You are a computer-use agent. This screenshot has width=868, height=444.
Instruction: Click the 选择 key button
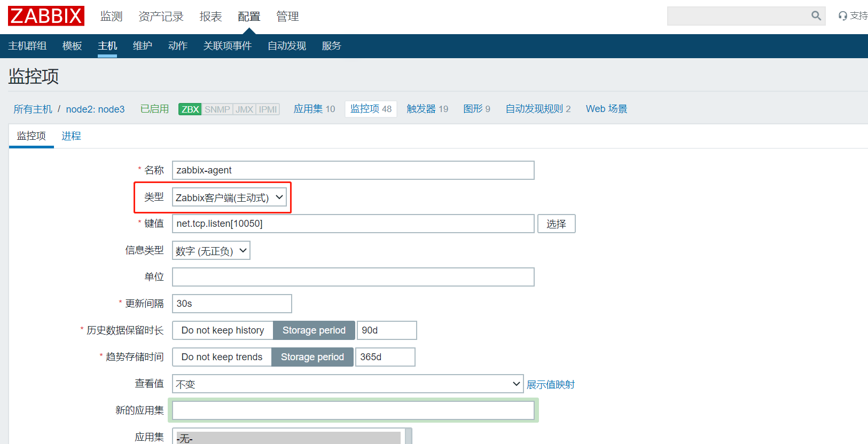pos(556,224)
